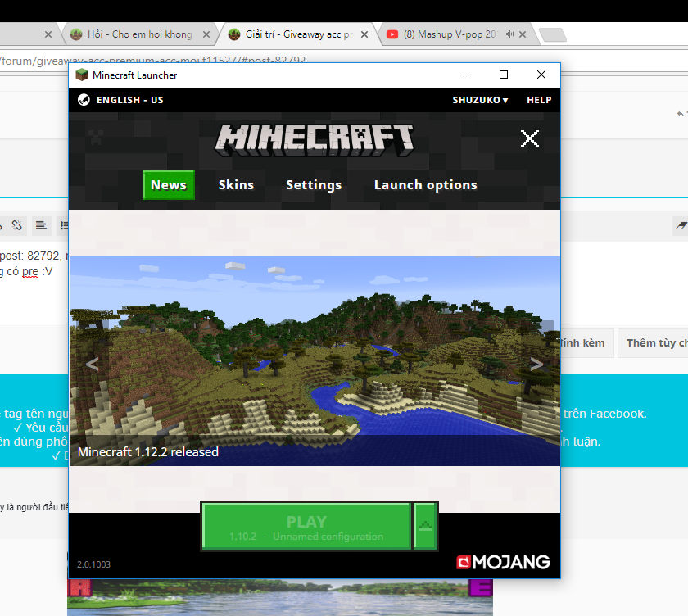The width and height of the screenshot is (688, 616).
Task: Show next news slide arrow
Action: [536, 365]
